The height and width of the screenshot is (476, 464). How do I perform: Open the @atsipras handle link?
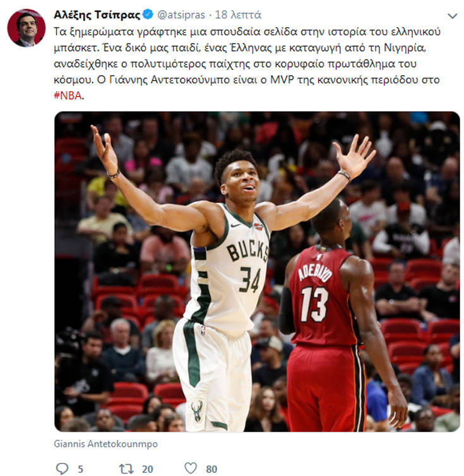(x=181, y=15)
